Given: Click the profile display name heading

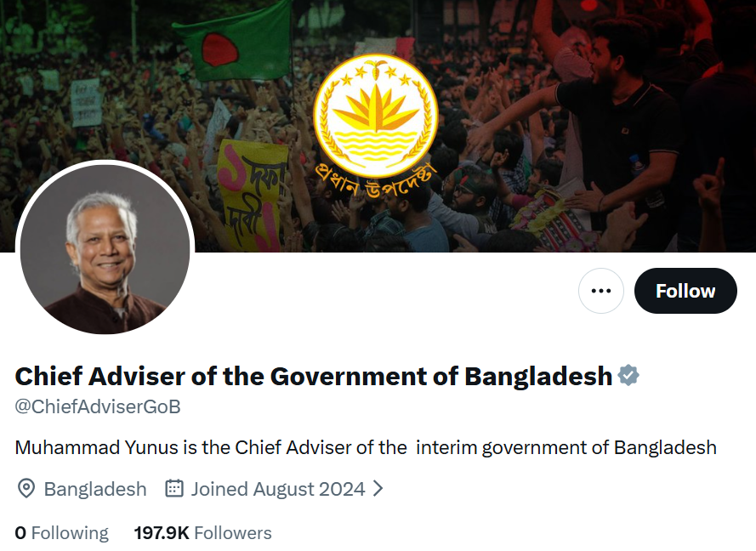Looking at the screenshot, I should 314,375.
